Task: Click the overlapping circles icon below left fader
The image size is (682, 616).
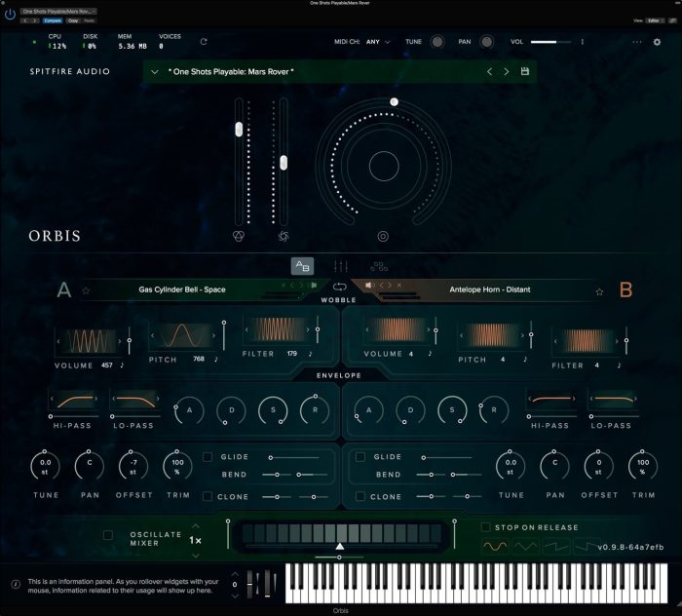Action: point(239,236)
